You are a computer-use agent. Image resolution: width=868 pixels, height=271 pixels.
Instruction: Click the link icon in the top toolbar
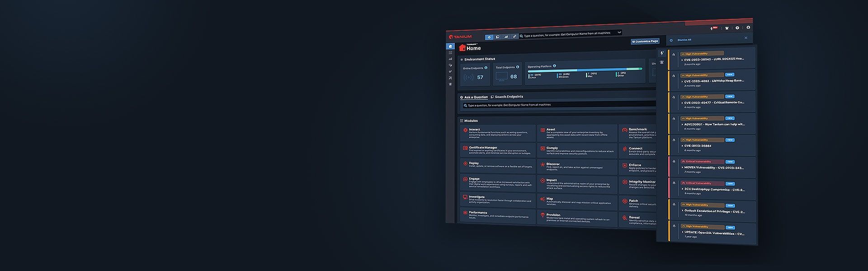(x=514, y=37)
